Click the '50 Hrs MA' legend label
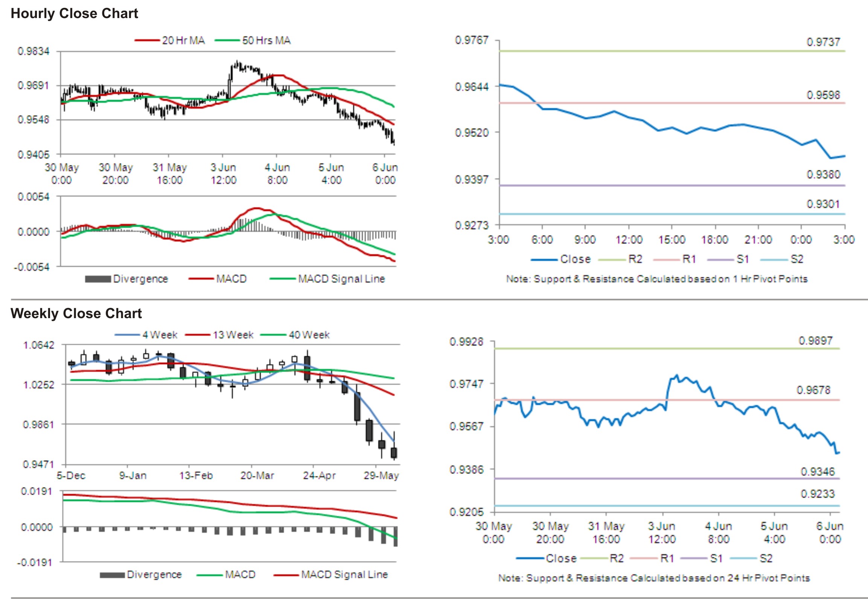The image size is (868, 599). (x=266, y=40)
